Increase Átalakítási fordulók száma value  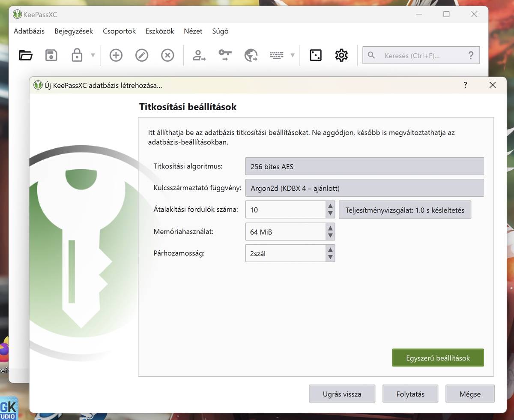(x=330, y=206)
